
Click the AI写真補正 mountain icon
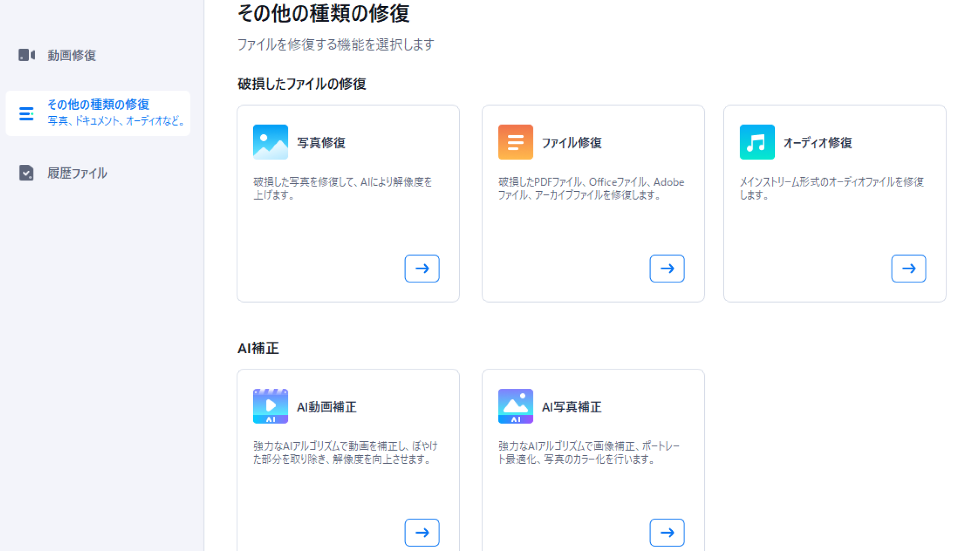coord(516,406)
